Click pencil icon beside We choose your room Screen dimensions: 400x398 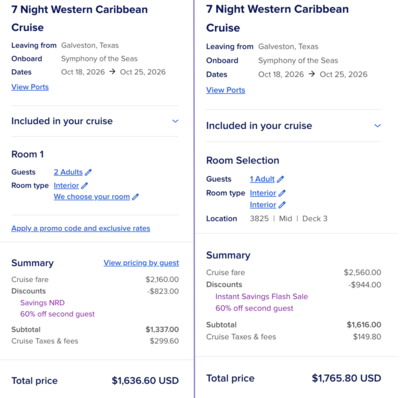coord(135,197)
